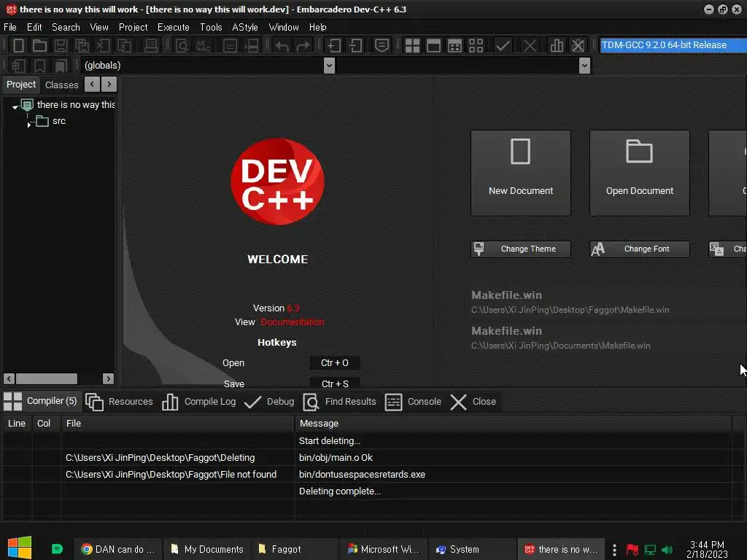Switch to the My Documents taskbar window

[206, 549]
